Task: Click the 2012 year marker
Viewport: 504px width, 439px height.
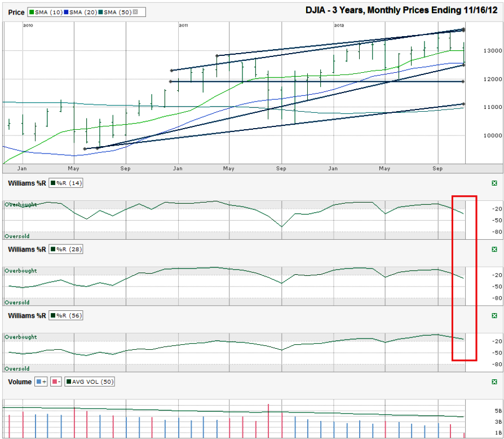Action: [x=339, y=25]
